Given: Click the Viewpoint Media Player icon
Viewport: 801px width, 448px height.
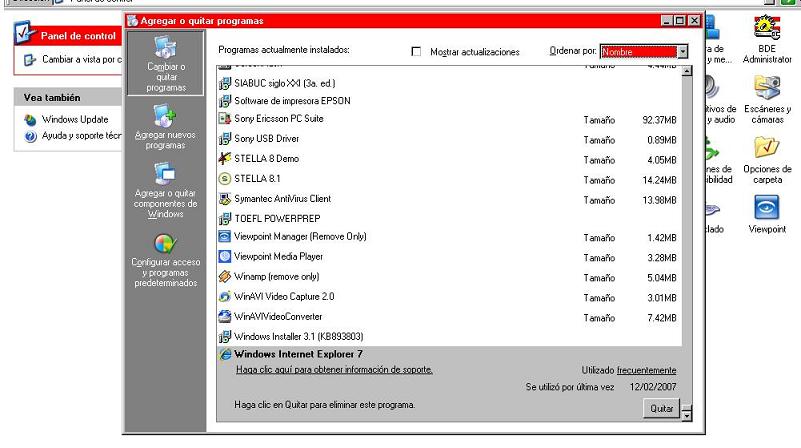Looking at the screenshot, I should click(x=224, y=256).
